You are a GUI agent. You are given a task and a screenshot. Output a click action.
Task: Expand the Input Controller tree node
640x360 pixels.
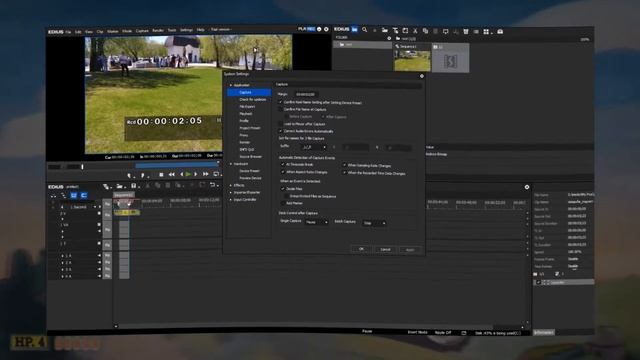[x=231, y=200]
